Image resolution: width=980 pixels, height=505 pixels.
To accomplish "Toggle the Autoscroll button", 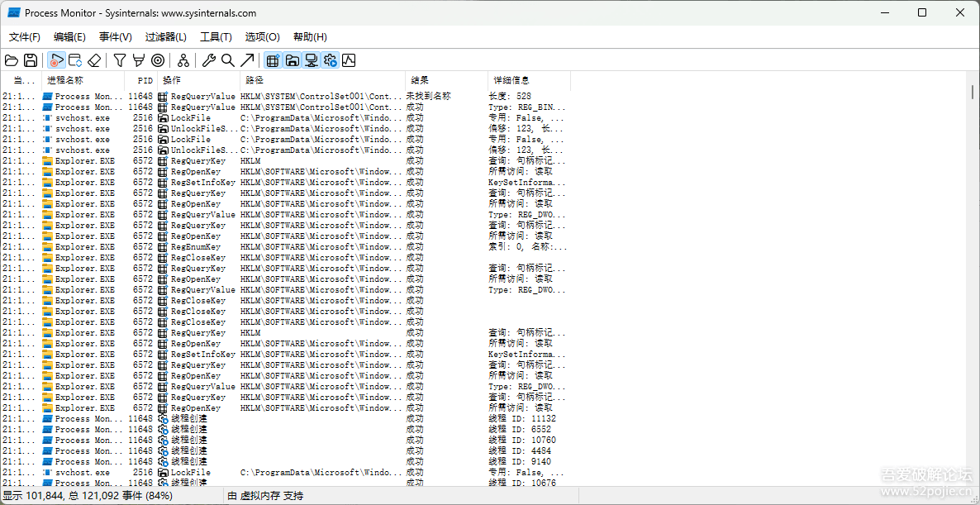I will point(75,60).
